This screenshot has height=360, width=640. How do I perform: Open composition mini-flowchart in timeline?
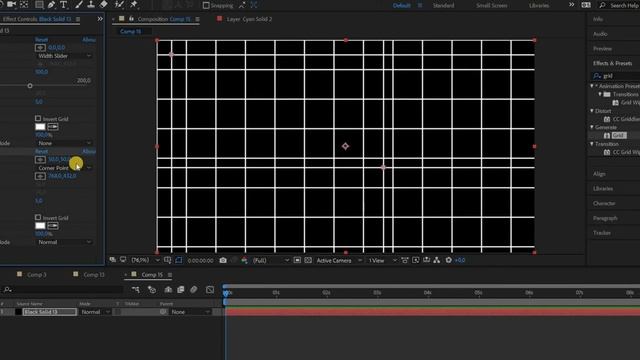(x=136, y=289)
